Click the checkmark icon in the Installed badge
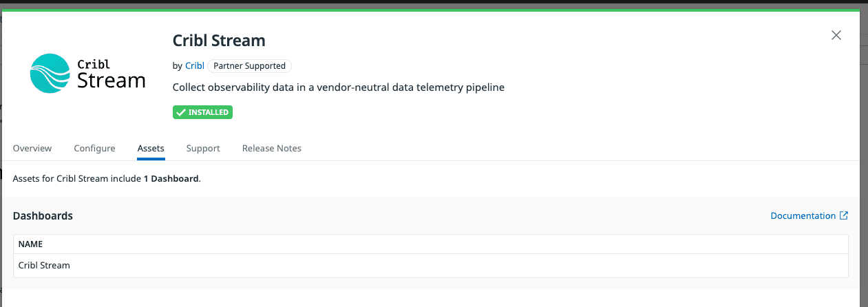The height and width of the screenshot is (307, 868). click(x=181, y=112)
